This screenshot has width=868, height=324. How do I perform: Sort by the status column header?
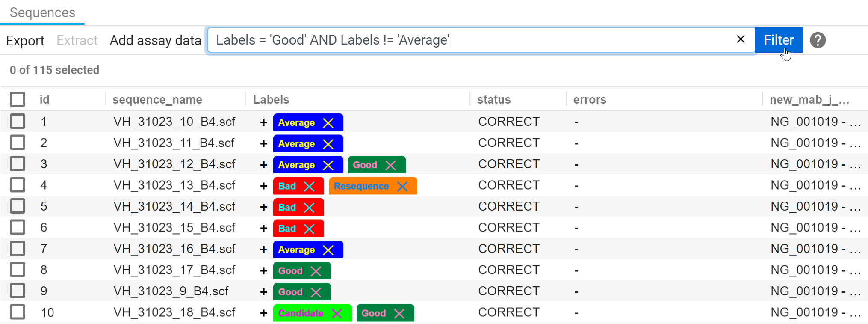point(494,99)
